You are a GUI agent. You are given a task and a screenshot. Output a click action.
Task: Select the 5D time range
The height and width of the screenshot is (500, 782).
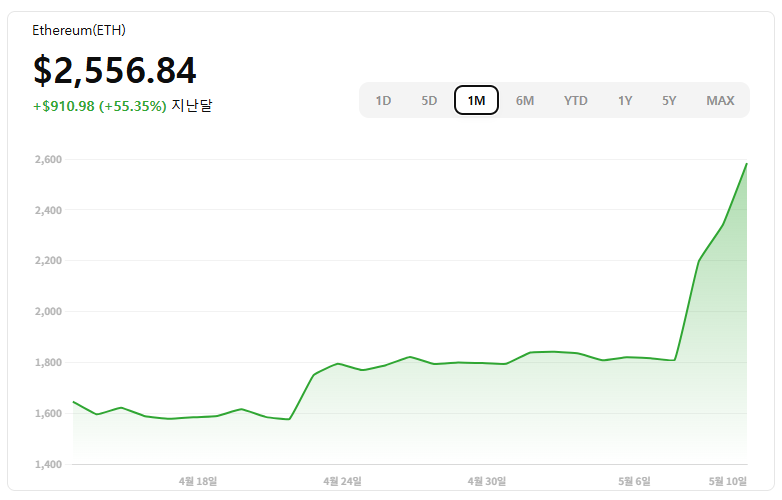pos(429,101)
